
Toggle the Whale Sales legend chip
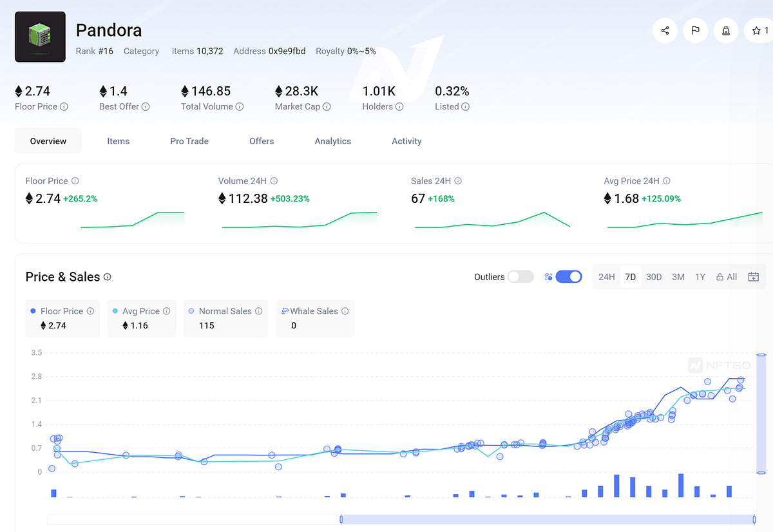[315, 318]
